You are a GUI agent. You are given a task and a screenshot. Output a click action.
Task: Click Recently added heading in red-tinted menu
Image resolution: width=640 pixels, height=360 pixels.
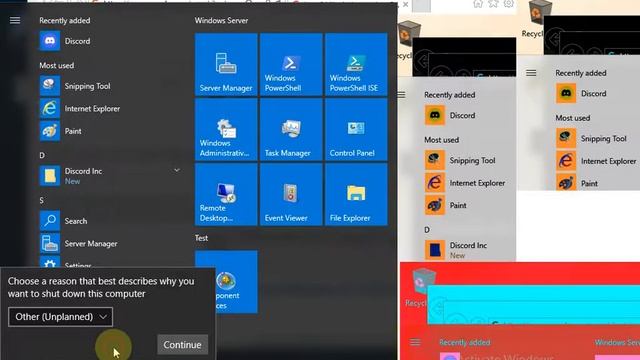[x=464, y=342]
